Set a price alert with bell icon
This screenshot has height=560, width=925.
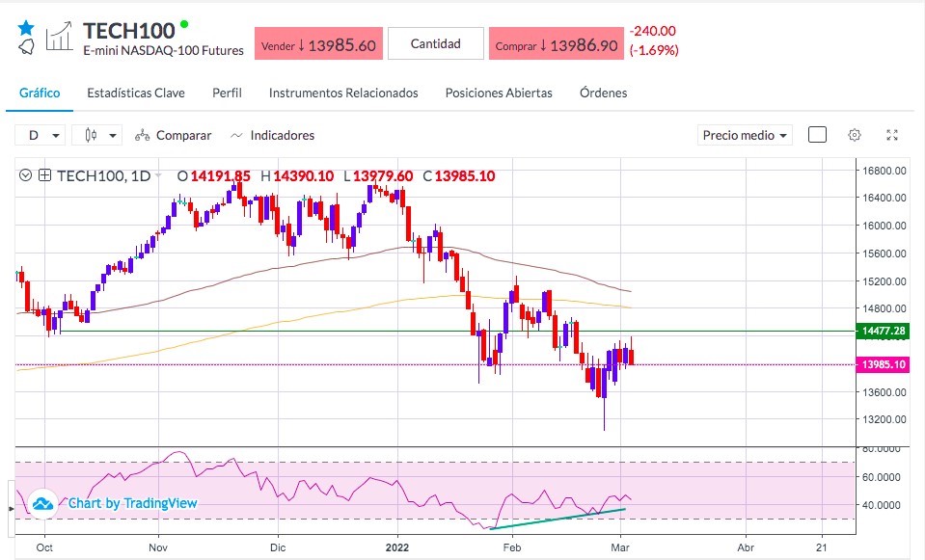tap(26, 46)
